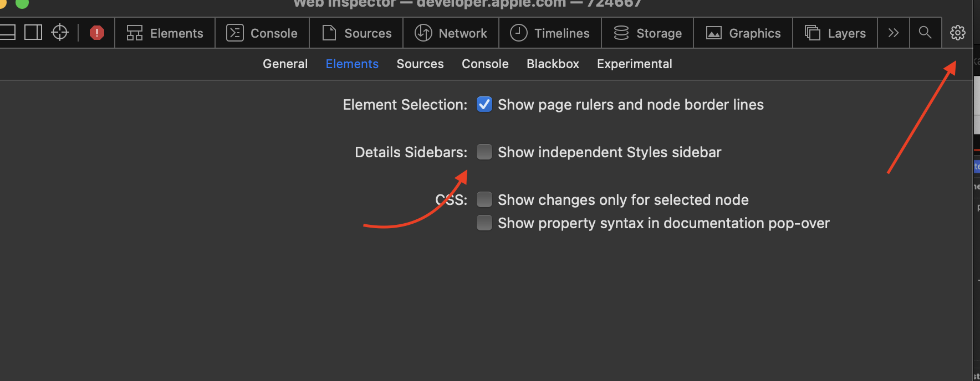
Task: Open the Timelines panel tab
Action: 550,33
